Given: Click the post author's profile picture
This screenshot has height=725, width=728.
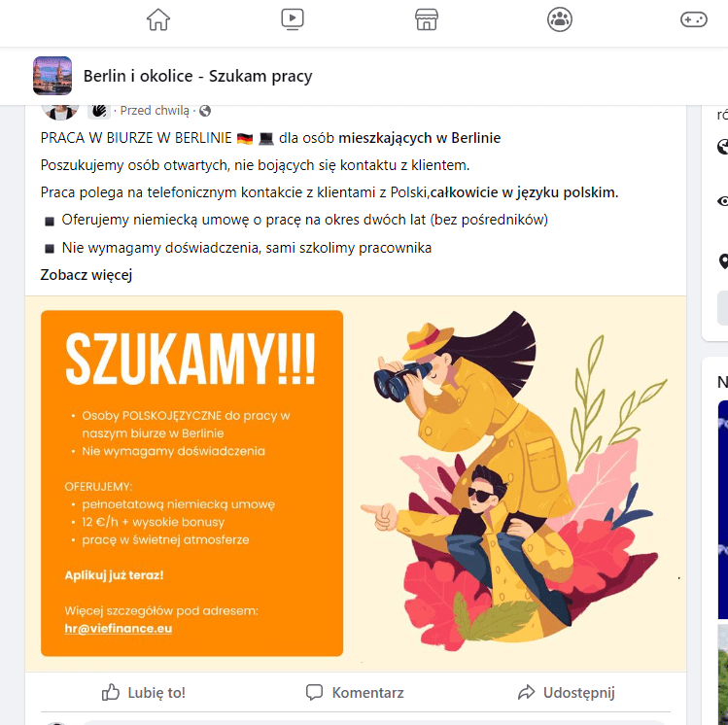Looking at the screenshot, I should 60,112.
